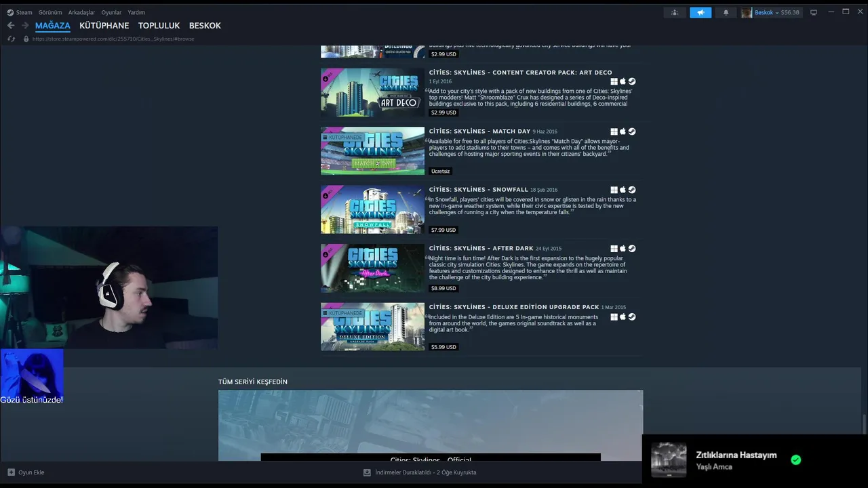Click the Windows icon on Snowfall row
Viewport: 868px width, 488px height.
click(614, 190)
